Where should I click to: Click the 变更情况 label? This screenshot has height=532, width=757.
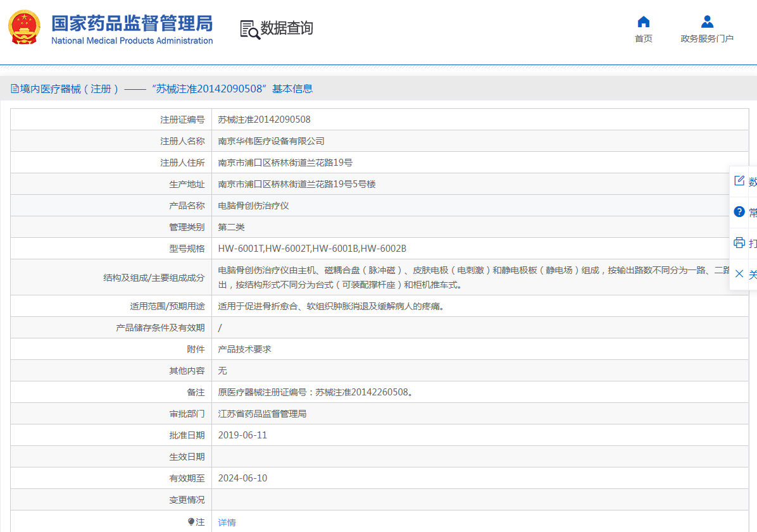pyautogui.click(x=187, y=500)
